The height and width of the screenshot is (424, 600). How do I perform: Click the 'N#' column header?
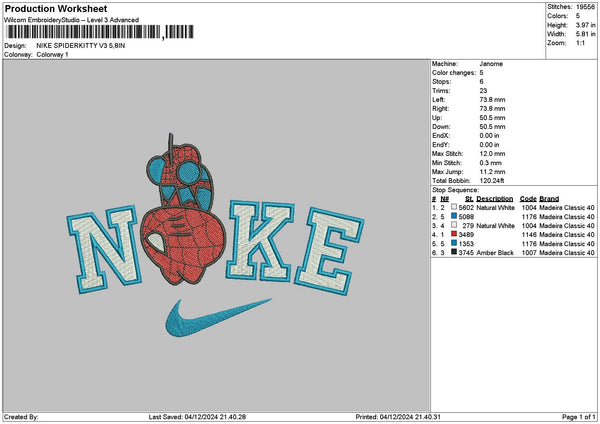[444, 199]
